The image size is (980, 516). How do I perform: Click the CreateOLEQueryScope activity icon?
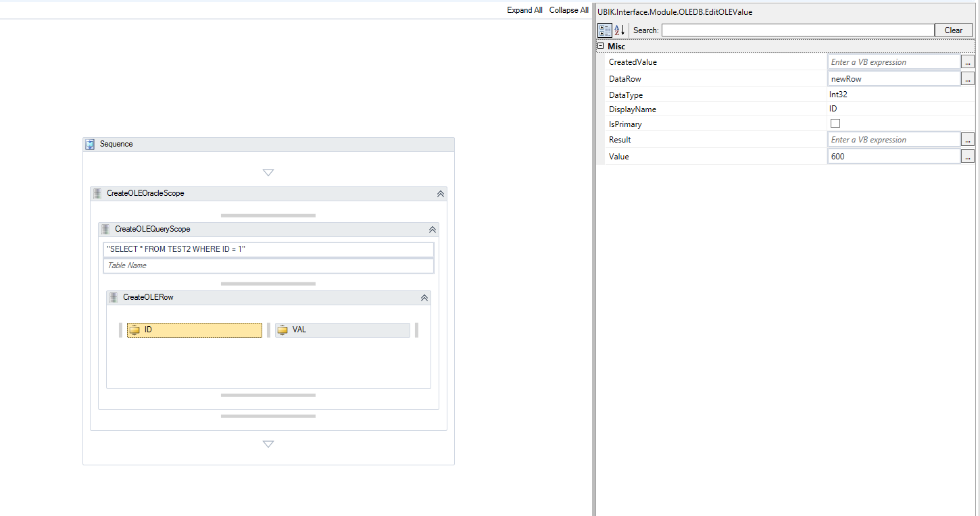[x=105, y=229]
